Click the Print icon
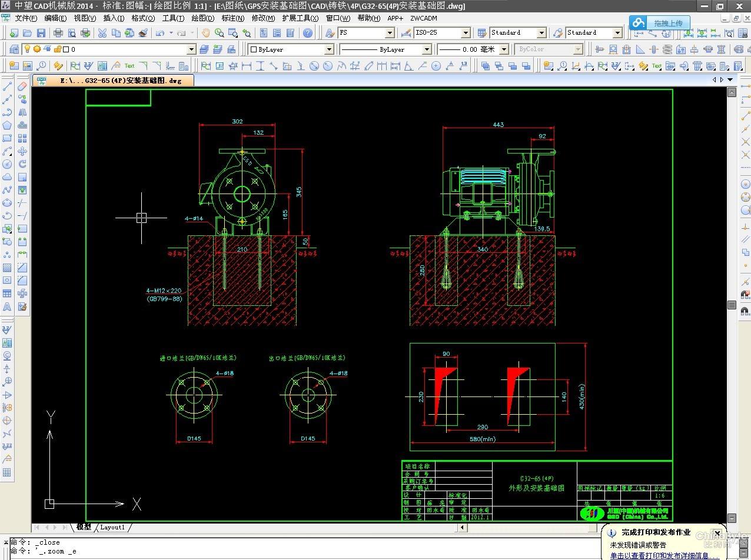 click(x=58, y=33)
